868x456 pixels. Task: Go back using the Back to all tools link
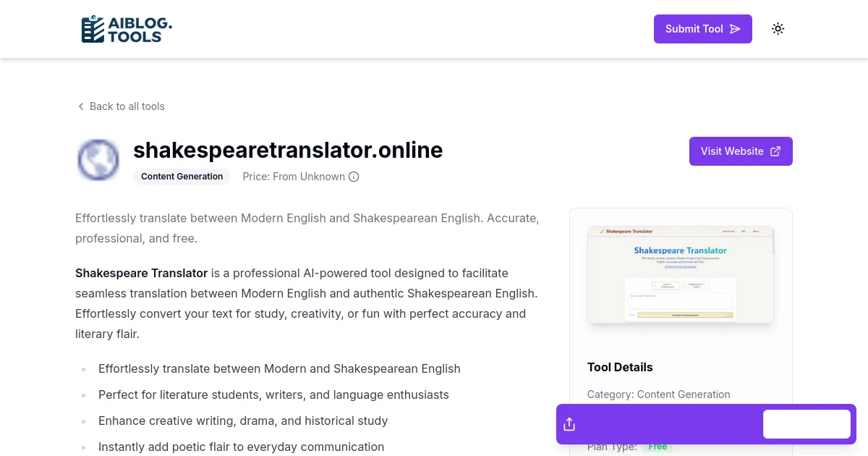click(x=127, y=106)
